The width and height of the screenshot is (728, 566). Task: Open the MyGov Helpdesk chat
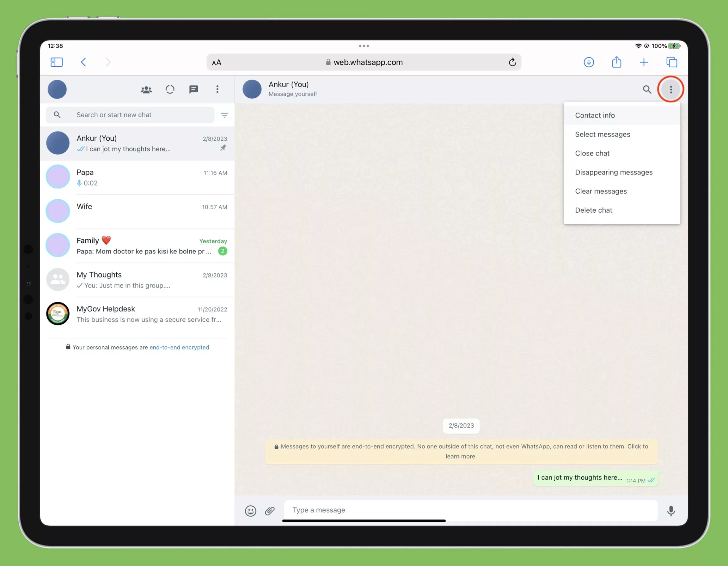point(137,314)
